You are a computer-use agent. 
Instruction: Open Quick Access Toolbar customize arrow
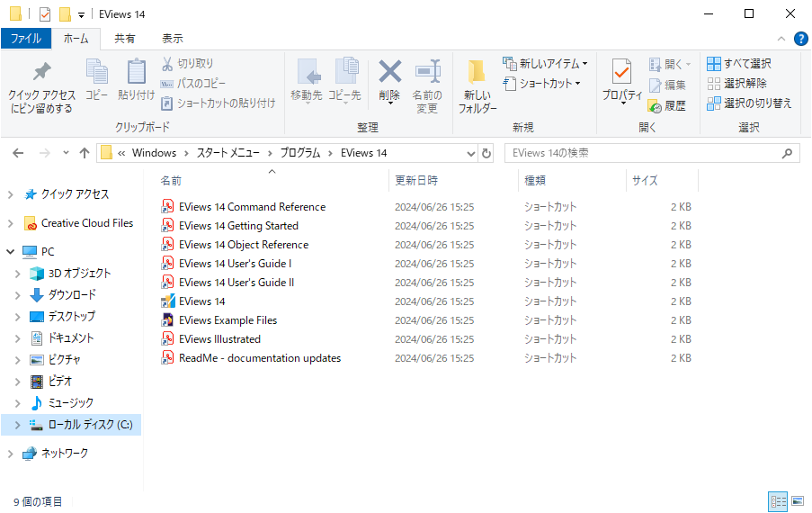pyautogui.click(x=81, y=15)
